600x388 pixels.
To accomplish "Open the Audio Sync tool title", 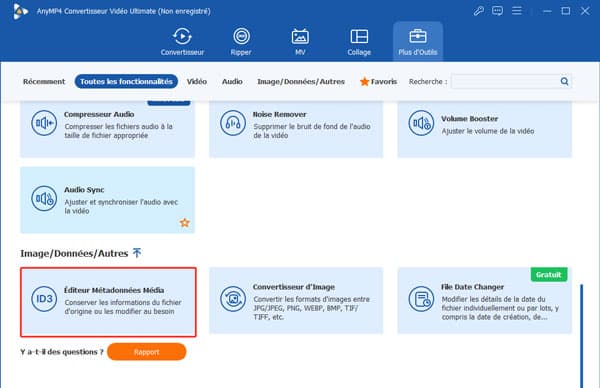I will pyautogui.click(x=84, y=189).
